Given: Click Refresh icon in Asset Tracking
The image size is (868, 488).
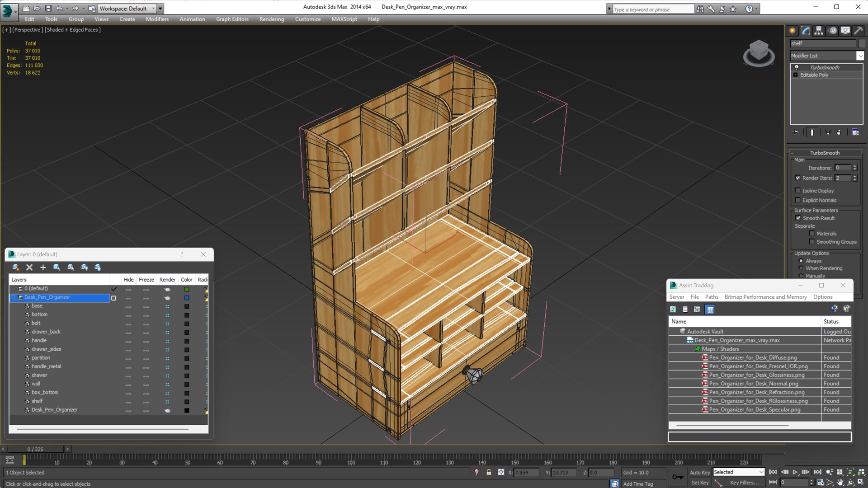Looking at the screenshot, I should click(x=673, y=310).
